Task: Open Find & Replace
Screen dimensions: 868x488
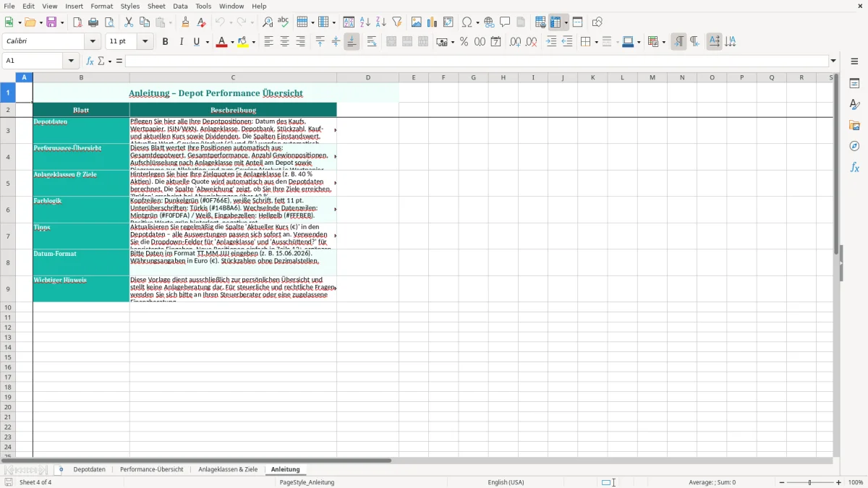Action: pos(268,22)
